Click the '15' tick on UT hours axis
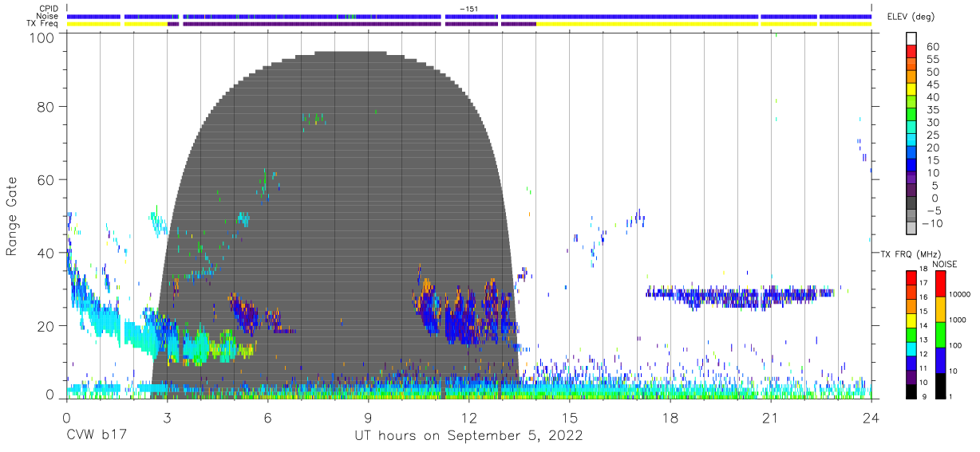Image resolution: width=980 pixels, height=452 pixels. [569, 418]
